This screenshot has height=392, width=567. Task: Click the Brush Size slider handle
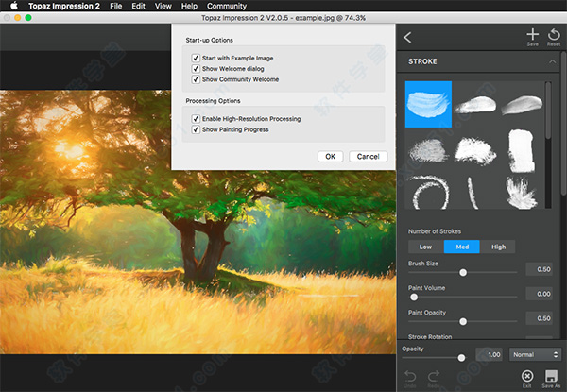(x=463, y=272)
